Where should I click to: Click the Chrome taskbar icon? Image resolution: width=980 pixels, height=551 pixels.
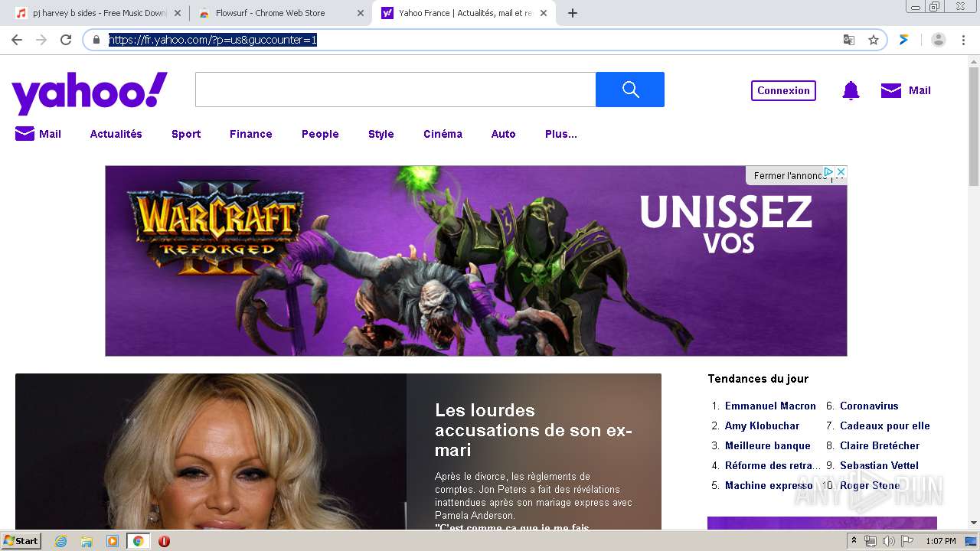coord(139,541)
